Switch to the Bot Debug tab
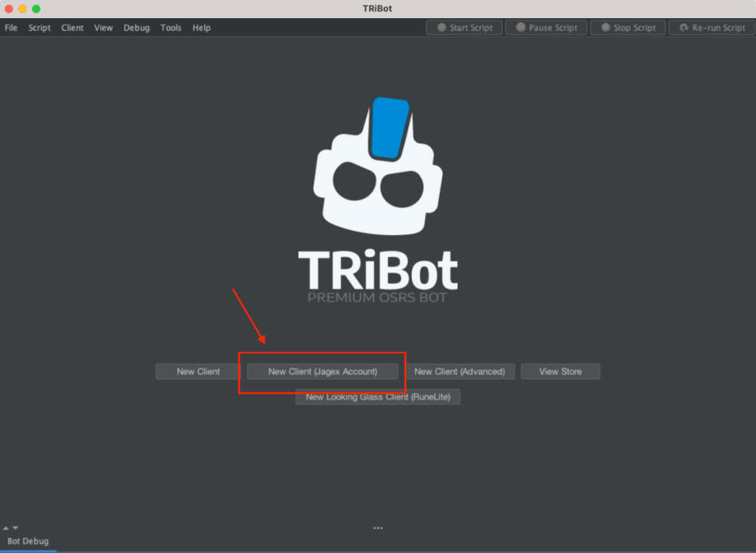Image resolution: width=756 pixels, height=553 pixels. tap(28, 542)
